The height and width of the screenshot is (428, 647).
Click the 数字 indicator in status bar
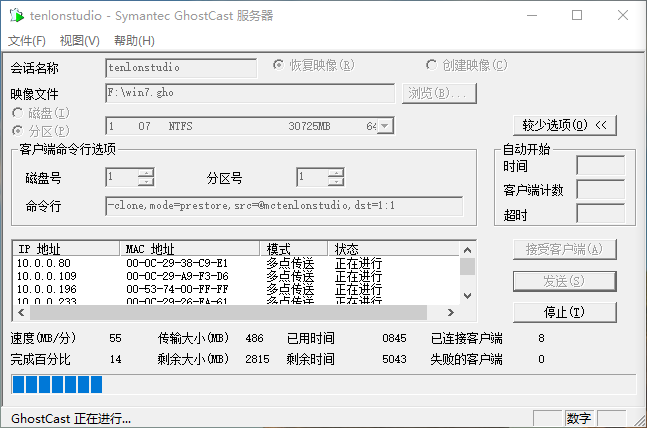coord(579,419)
